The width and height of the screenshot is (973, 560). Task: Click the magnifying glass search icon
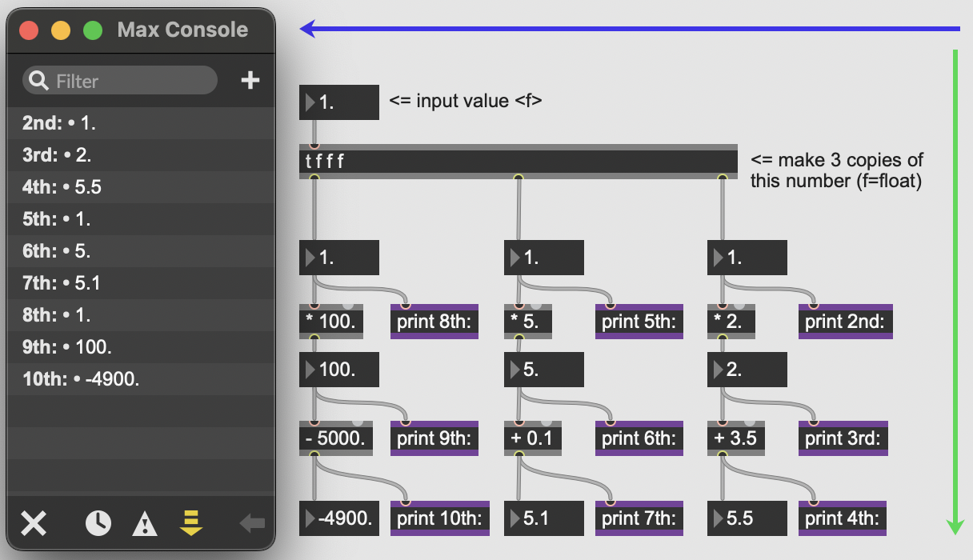pos(38,81)
